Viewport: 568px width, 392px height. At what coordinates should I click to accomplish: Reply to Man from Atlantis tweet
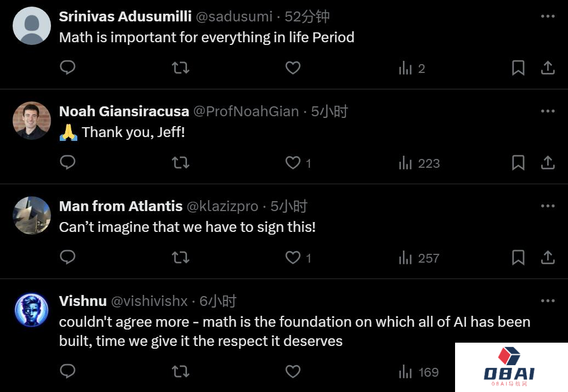point(67,258)
